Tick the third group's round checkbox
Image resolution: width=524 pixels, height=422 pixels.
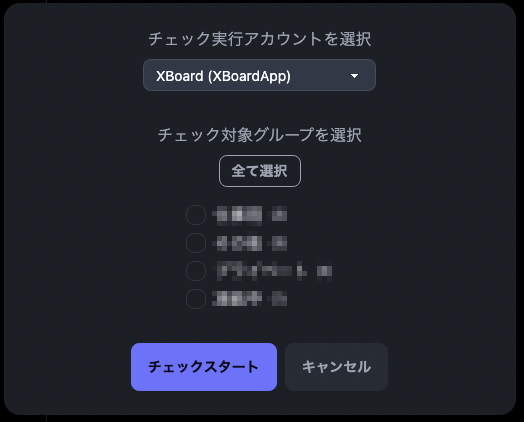pyautogui.click(x=196, y=271)
